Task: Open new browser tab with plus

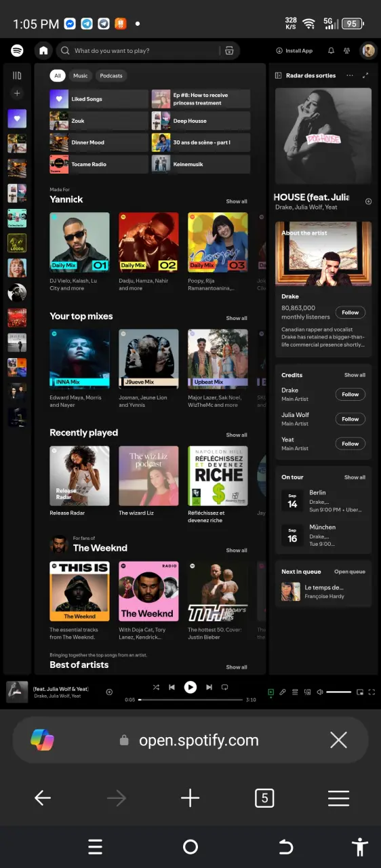Action: point(190,798)
